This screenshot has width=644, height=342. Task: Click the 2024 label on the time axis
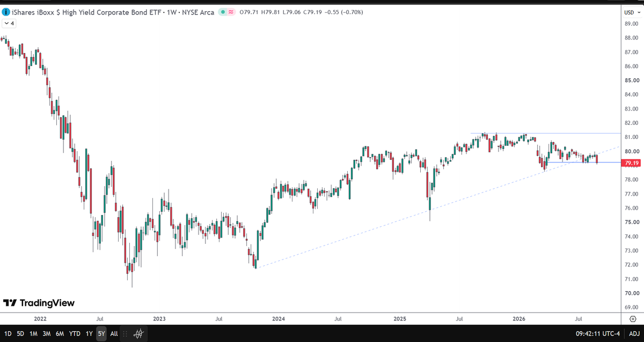click(278, 318)
